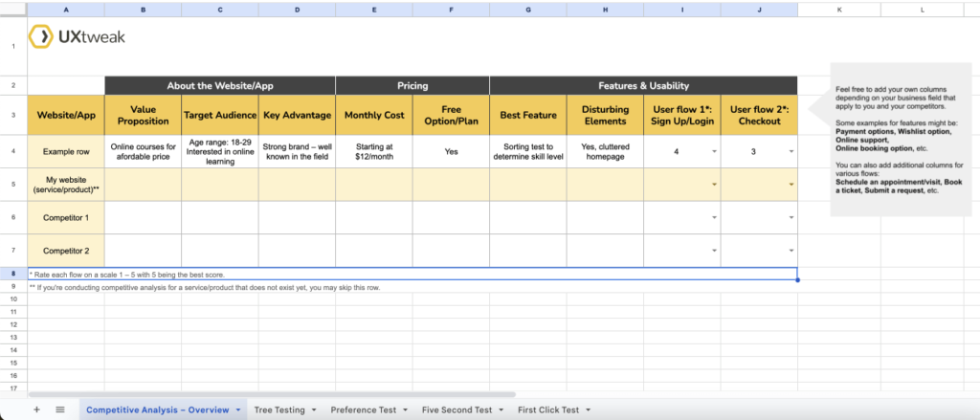Click the Value Proposition header cell
The height and width of the screenshot is (420, 980).
coord(143,116)
